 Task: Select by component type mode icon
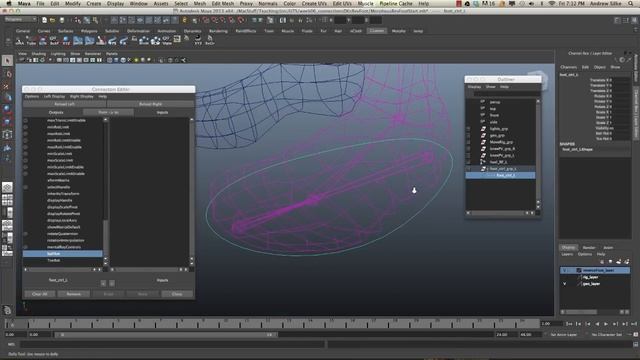(95, 20)
